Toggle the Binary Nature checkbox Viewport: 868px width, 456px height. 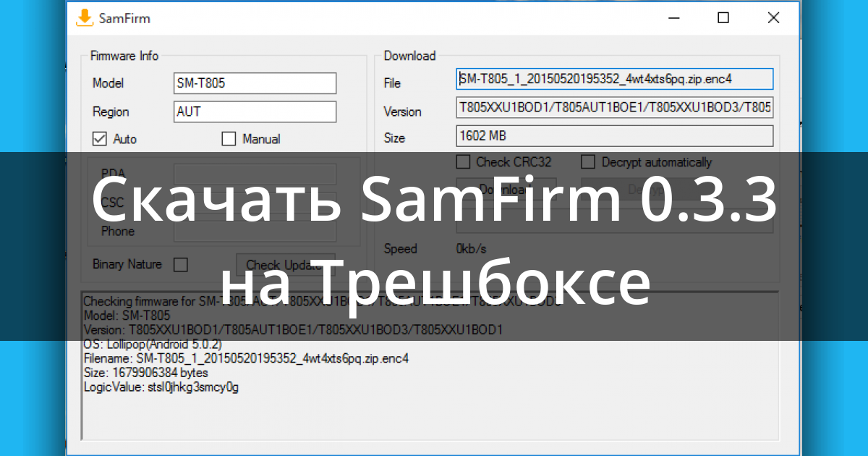(181, 264)
